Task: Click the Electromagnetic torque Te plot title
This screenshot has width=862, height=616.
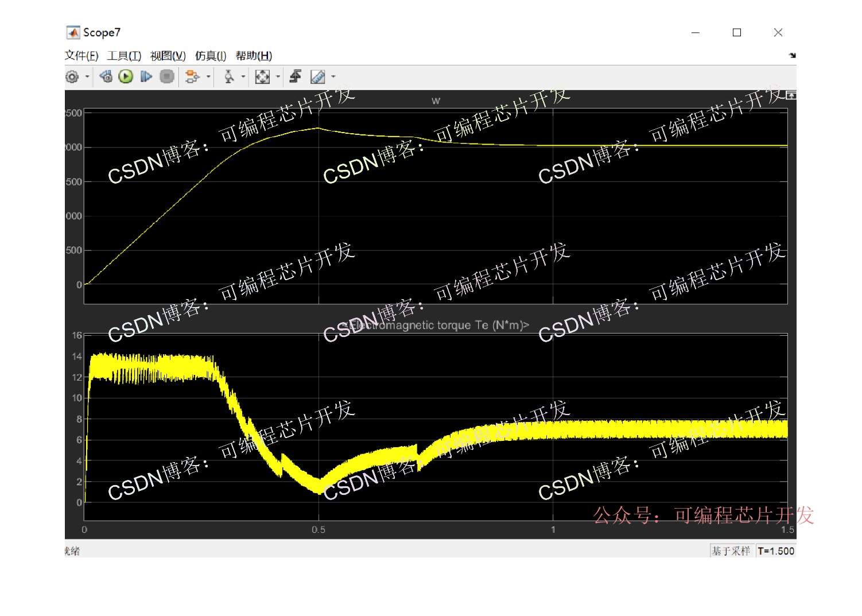Action: point(436,326)
